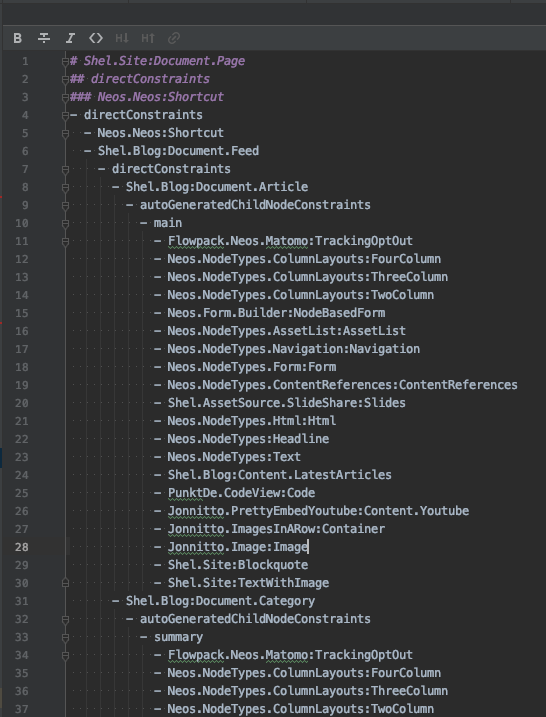Click the Neos.NodeTypes.Html:Html text

pos(252,421)
